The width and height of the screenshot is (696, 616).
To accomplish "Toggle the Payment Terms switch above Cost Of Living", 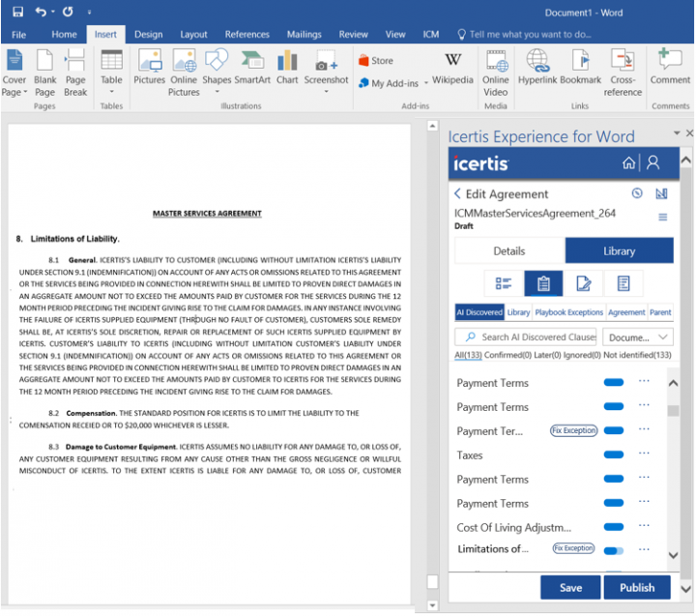I will (x=614, y=503).
